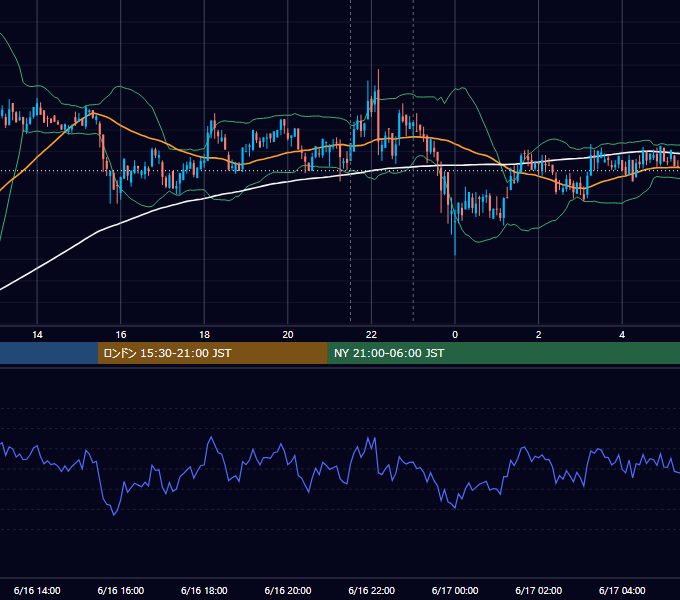This screenshot has width=680, height=600.
Task: Click the 16 hour axis label
Action: coord(121,335)
